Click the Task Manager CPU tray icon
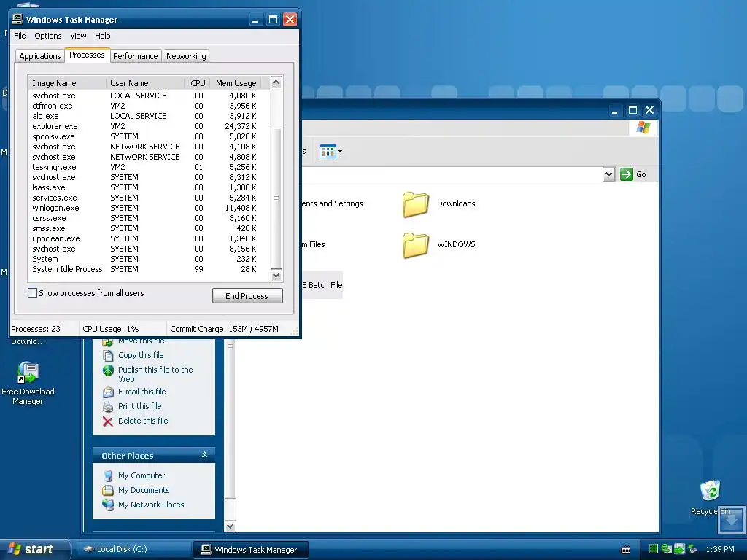747x560 pixels. click(x=654, y=549)
